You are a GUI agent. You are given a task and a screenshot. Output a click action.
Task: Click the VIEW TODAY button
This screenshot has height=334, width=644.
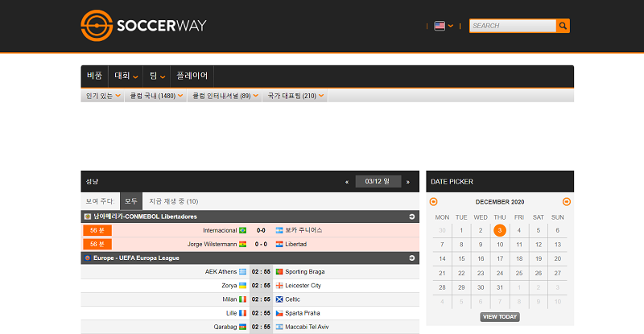click(x=500, y=317)
